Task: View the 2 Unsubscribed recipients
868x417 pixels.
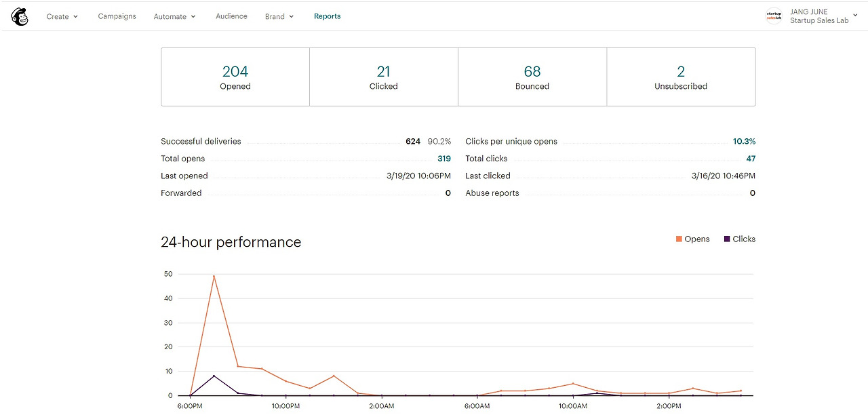Action: (x=681, y=77)
